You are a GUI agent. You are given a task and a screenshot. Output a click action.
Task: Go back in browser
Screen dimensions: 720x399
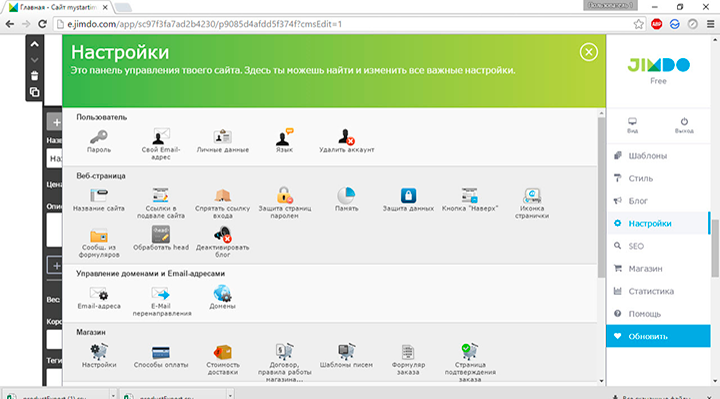[x=10, y=24]
